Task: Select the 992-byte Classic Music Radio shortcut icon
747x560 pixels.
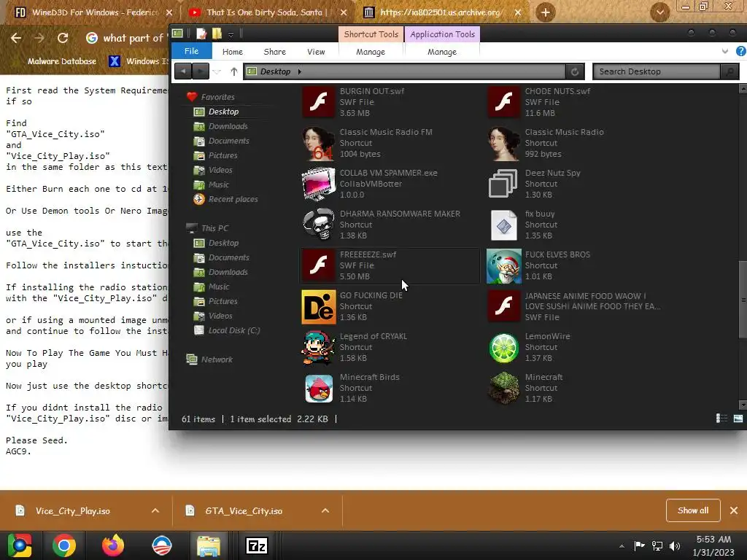Action: (503, 143)
